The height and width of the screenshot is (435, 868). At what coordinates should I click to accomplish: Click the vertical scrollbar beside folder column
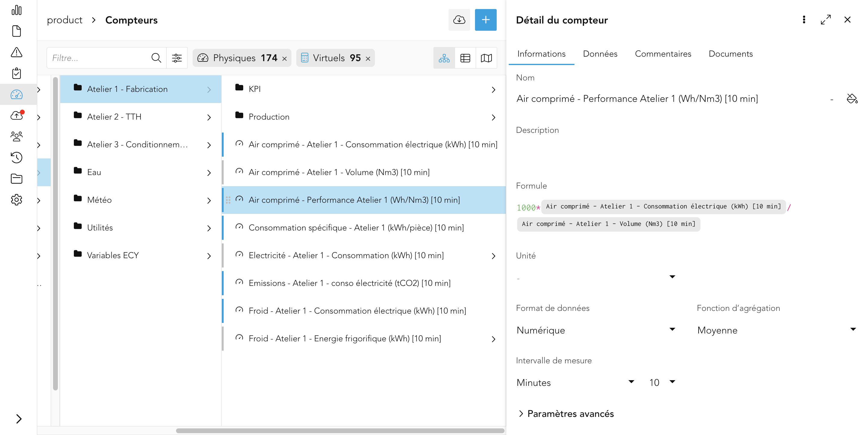point(55,233)
